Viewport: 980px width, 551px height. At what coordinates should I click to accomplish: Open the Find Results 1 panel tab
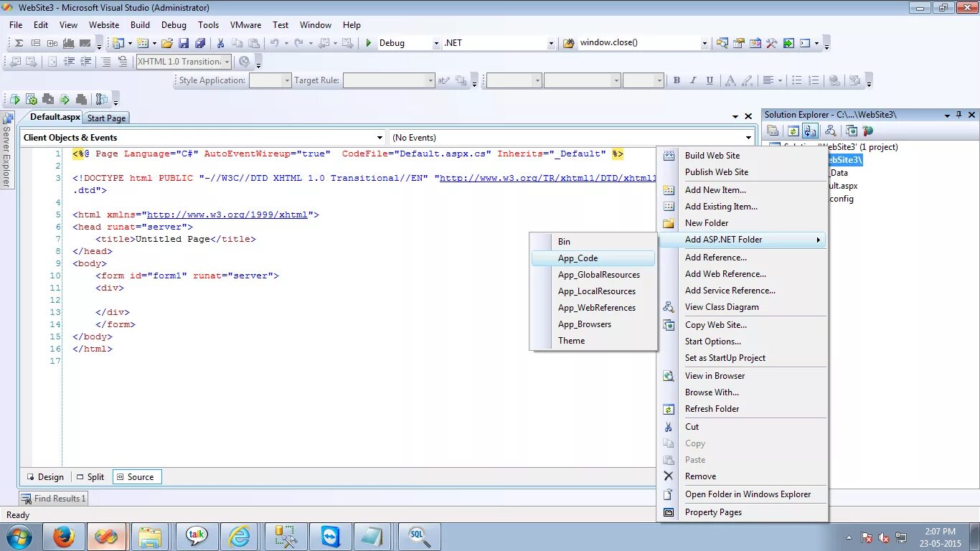pos(54,499)
